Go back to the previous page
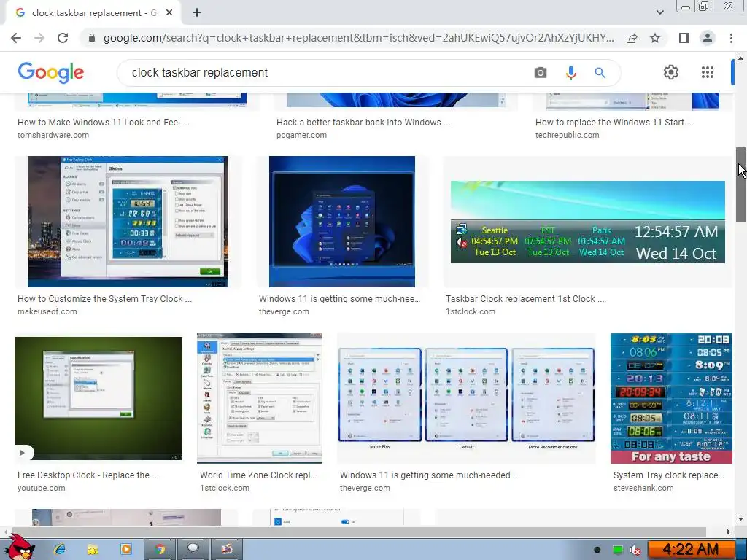Screen dimensions: 747x560 16,38
